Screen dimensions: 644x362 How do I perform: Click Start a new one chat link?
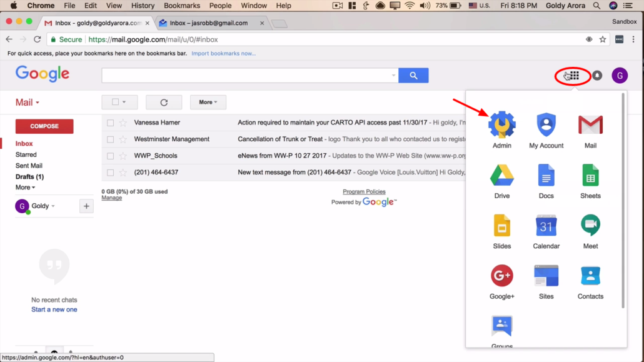pos(54,309)
